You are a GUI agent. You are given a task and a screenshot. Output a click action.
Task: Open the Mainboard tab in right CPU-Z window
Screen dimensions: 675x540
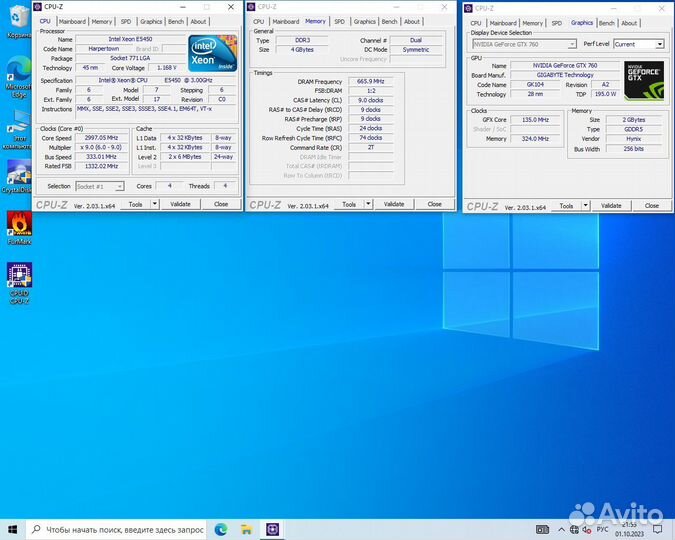click(503, 23)
